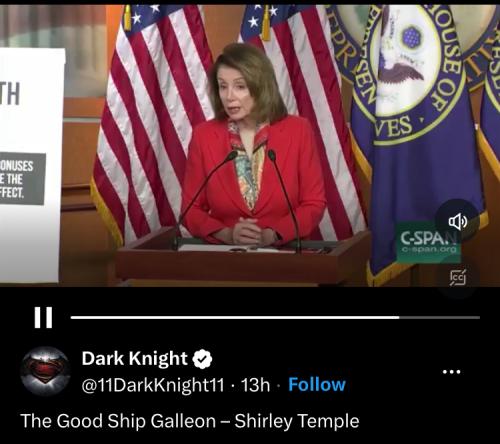Toggle closed captions icon
Screen dimensions: 500x444
458,278
